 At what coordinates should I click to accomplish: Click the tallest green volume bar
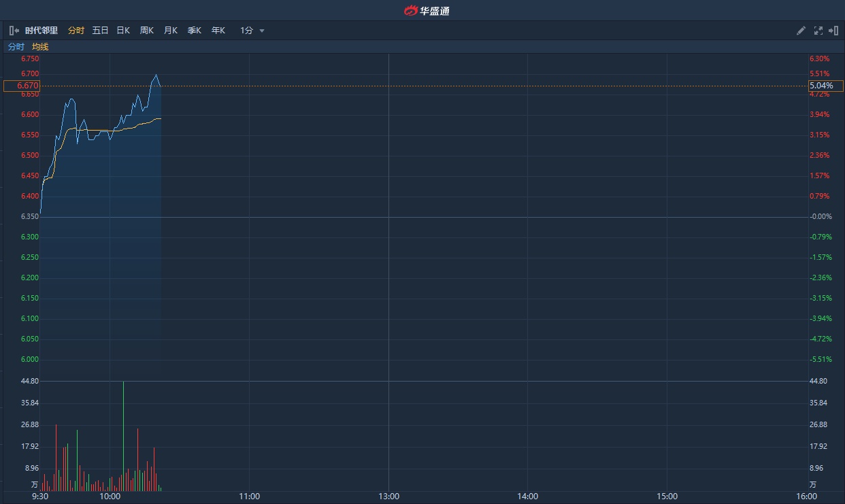(x=123, y=436)
